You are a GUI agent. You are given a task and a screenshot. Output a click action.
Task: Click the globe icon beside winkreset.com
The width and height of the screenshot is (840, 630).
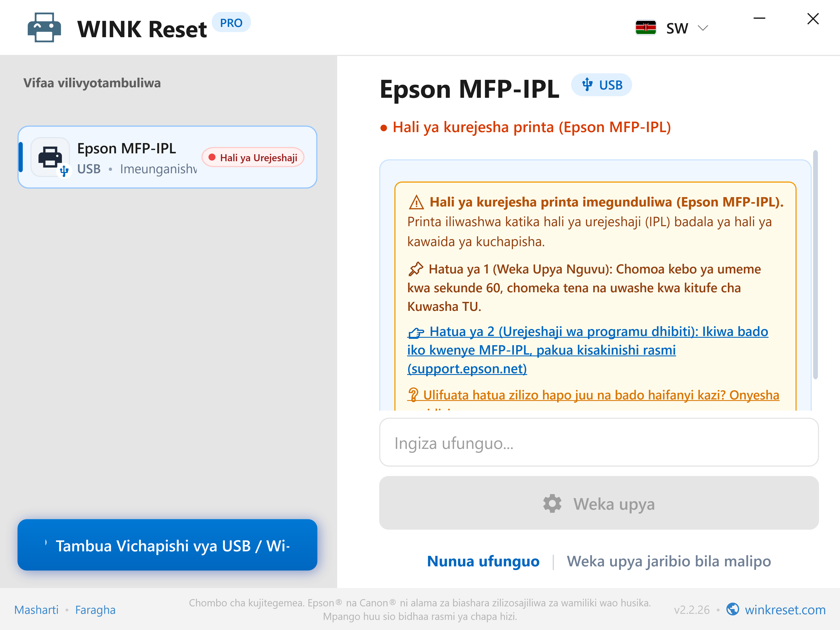pos(733,609)
